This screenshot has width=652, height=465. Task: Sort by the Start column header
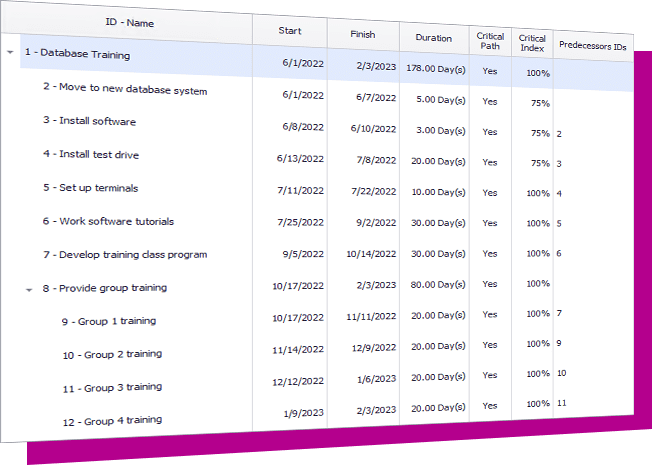click(x=290, y=30)
